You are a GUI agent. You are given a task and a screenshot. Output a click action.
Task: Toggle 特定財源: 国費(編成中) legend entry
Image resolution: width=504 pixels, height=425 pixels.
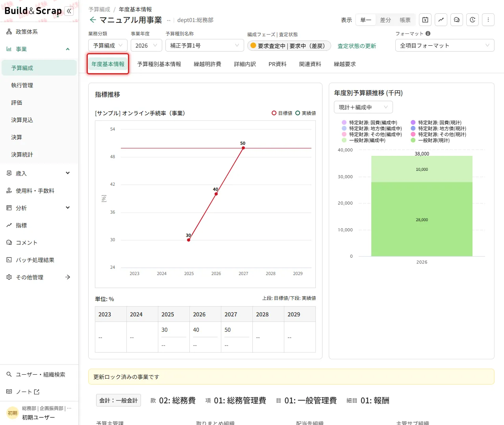[369, 123]
